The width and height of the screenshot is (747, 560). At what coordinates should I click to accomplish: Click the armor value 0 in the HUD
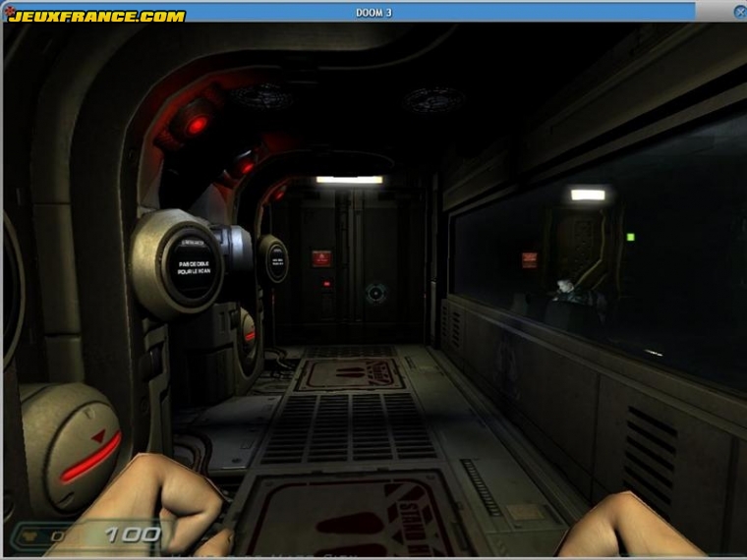tap(58, 536)
